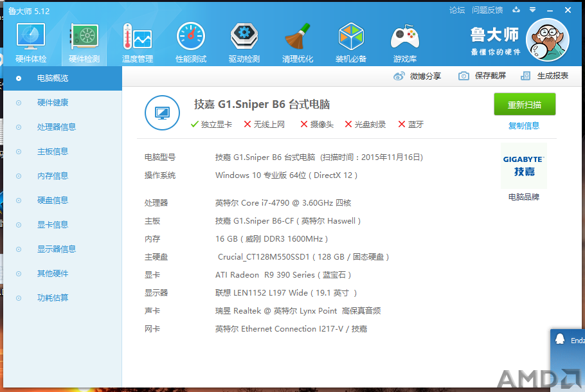
Task: Select 处理器信息 in the sidebar
Action: coord(63,127)
